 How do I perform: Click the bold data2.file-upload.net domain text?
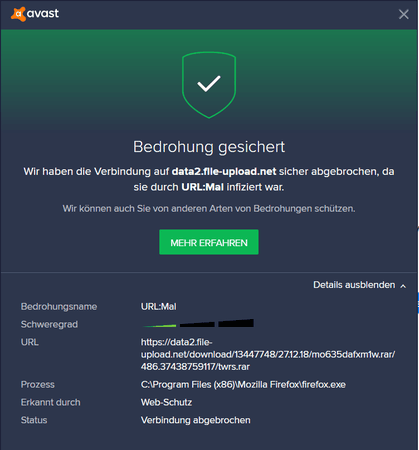tap(224, 172)
